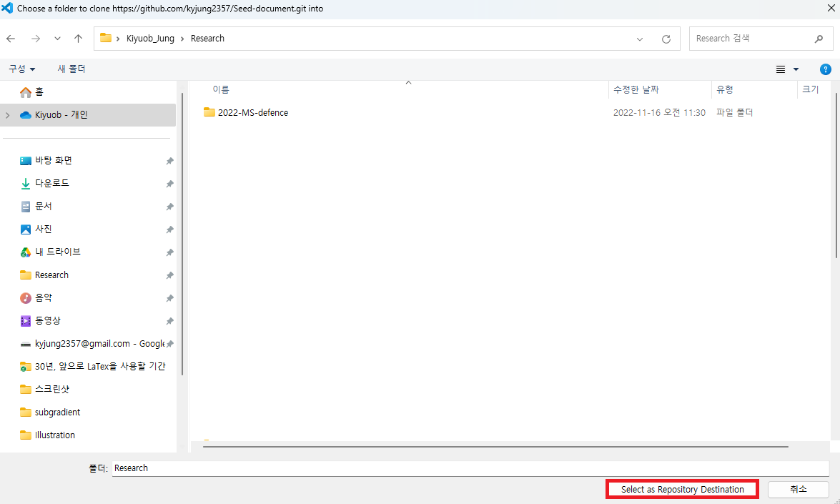
Task: Open the recent locations chevron
Action: [x=57, y=39]
